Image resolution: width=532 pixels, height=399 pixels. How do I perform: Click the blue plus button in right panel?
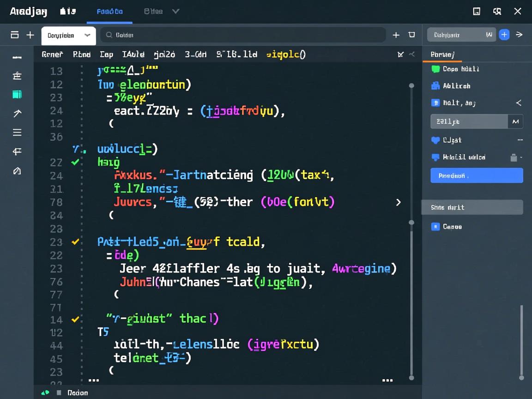pyautogui.click(x=504, y=35)
